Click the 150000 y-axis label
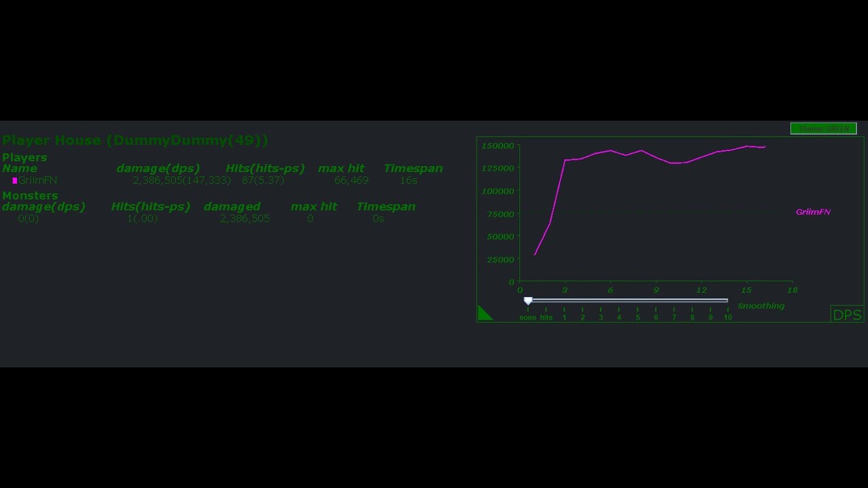The image size is (868, 488). click(498, 146)
